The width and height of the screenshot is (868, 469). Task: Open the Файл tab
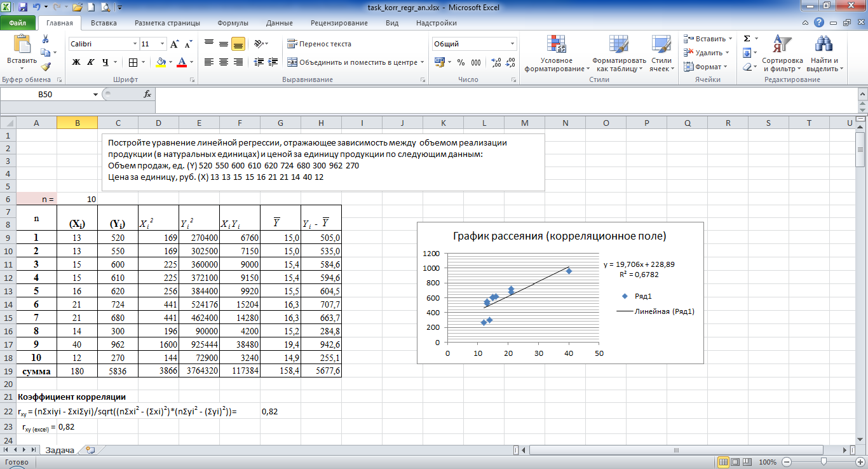coord(18,23)
